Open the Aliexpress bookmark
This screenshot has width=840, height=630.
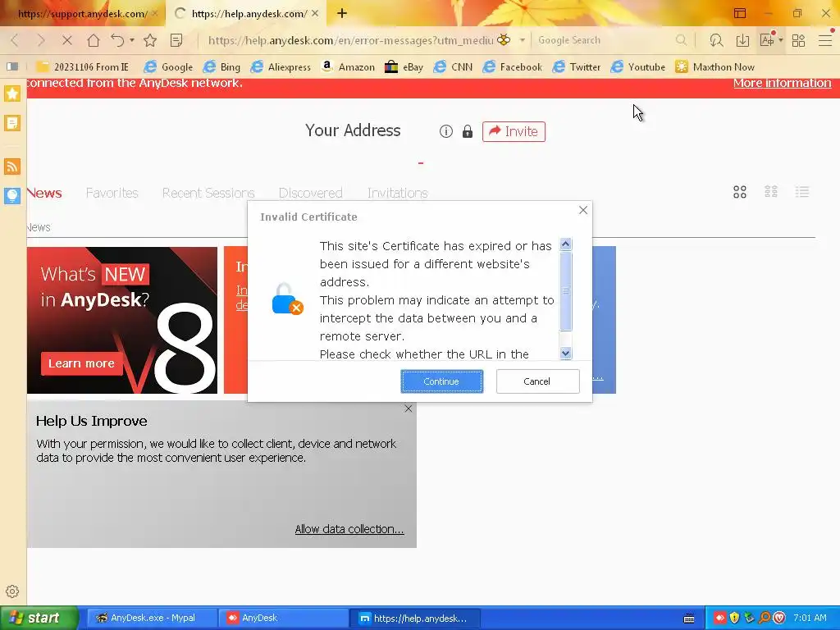point(281,67)
